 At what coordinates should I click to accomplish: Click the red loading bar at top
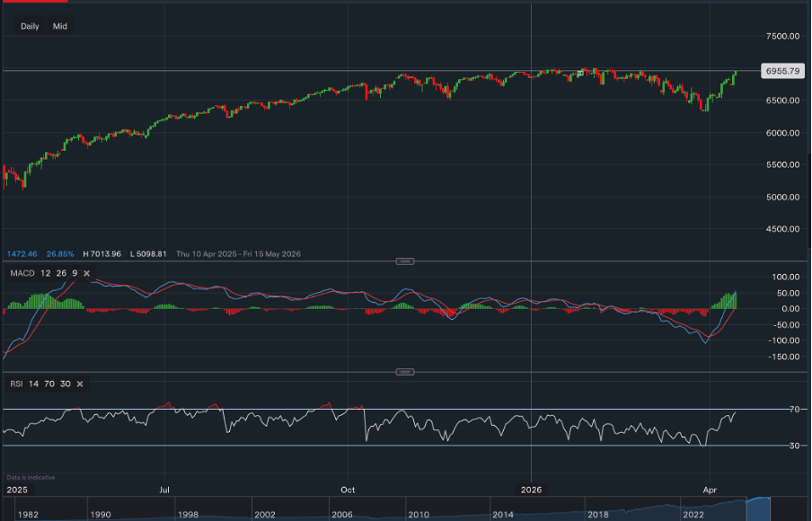tap(36, 3)
